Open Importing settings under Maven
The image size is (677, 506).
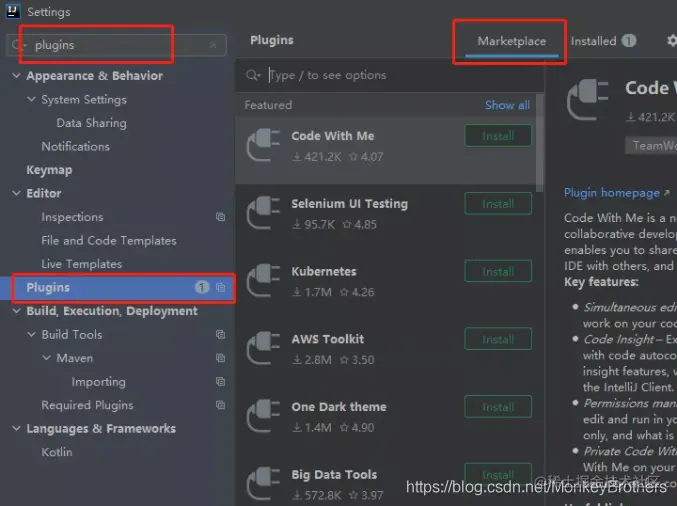98,382
